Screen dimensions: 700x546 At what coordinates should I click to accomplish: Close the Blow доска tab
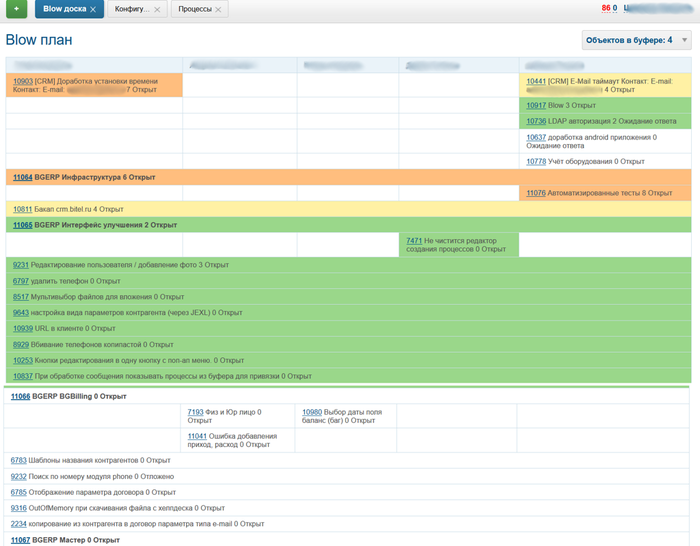coord(93,10)
